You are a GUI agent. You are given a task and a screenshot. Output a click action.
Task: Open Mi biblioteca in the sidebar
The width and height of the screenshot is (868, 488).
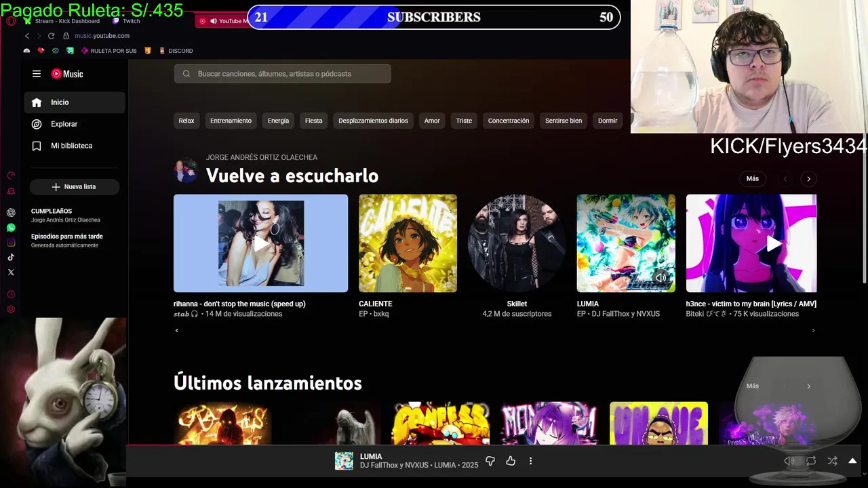(x=75, y=146)
